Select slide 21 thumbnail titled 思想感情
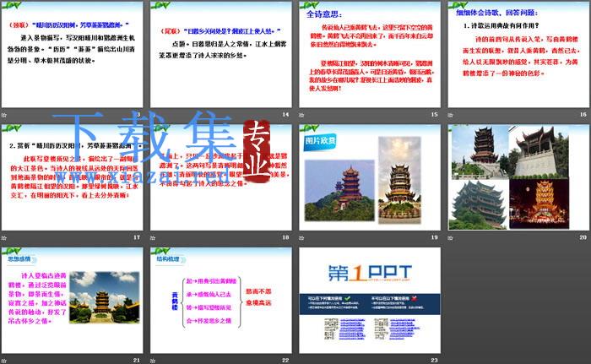This screenshot has width=591, height=364. click(72, 301)
